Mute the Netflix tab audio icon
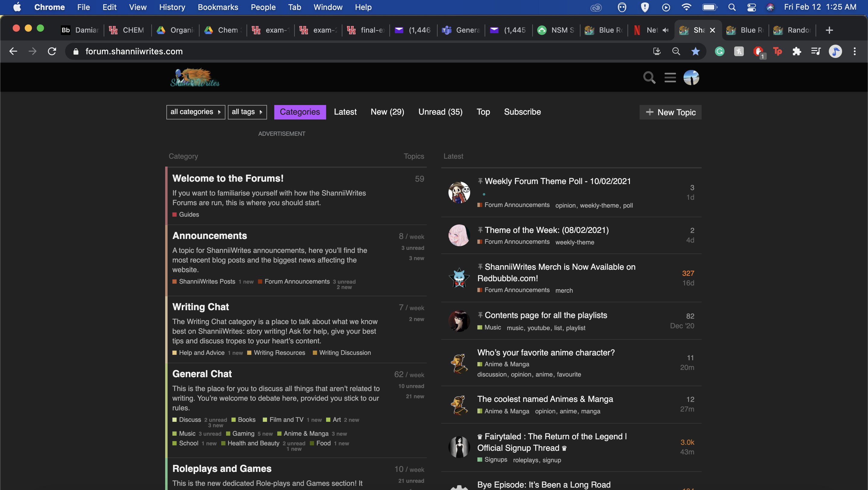The width and height of the screenshot is (868, 490). click(x=665, y=30)
